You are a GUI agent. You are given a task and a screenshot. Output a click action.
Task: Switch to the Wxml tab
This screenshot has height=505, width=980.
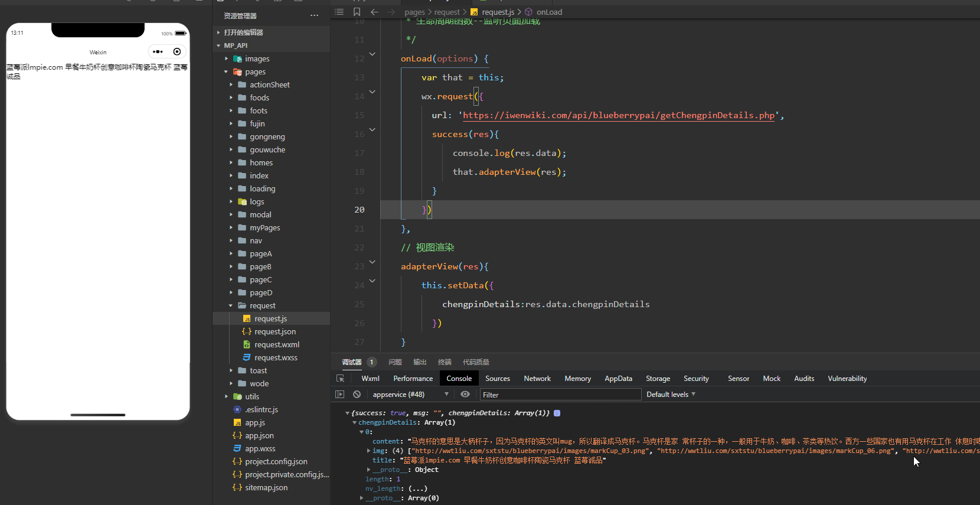(371, 379)
